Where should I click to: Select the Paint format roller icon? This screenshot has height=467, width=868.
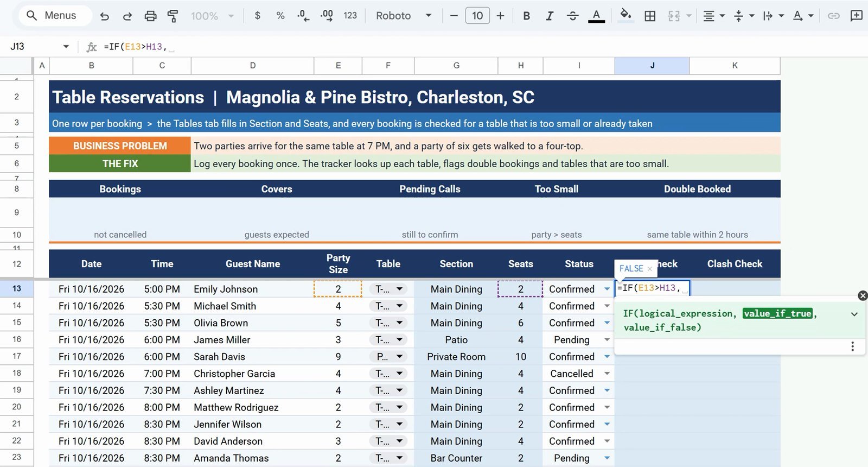[x=173, y=16]
